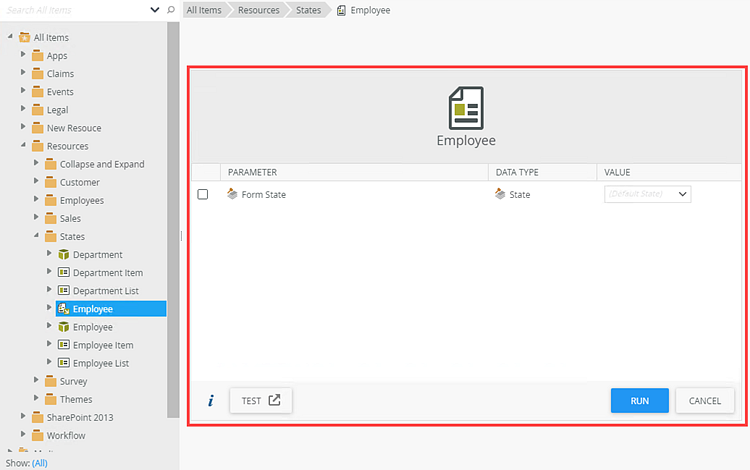Click the Claims folder icon
Viewport: 750px width, 470px height.
point(37,74)
